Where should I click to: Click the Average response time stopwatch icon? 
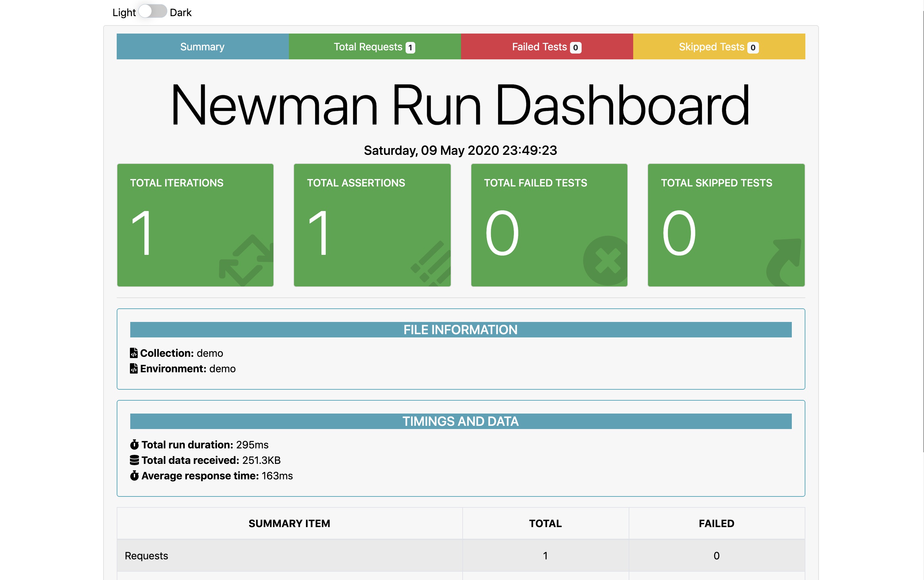134,476
